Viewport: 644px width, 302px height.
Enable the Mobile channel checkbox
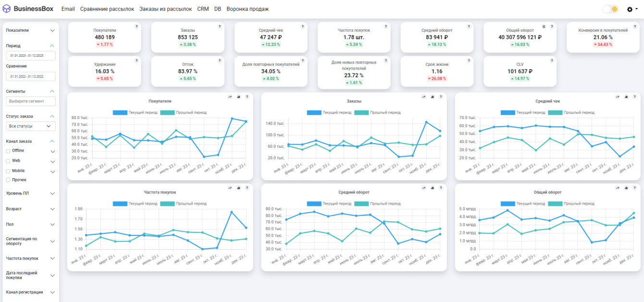click(x=8, y=171)
